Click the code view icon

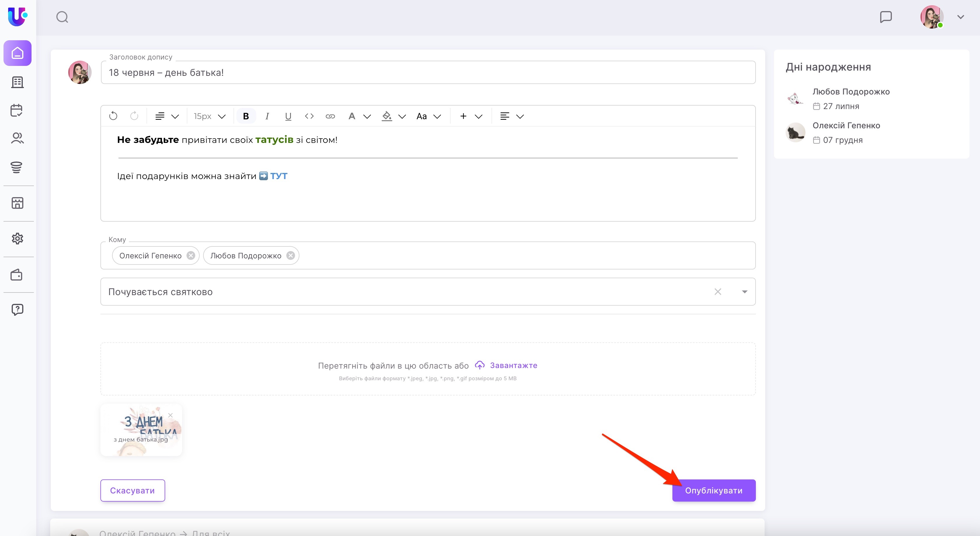point(309,116)
